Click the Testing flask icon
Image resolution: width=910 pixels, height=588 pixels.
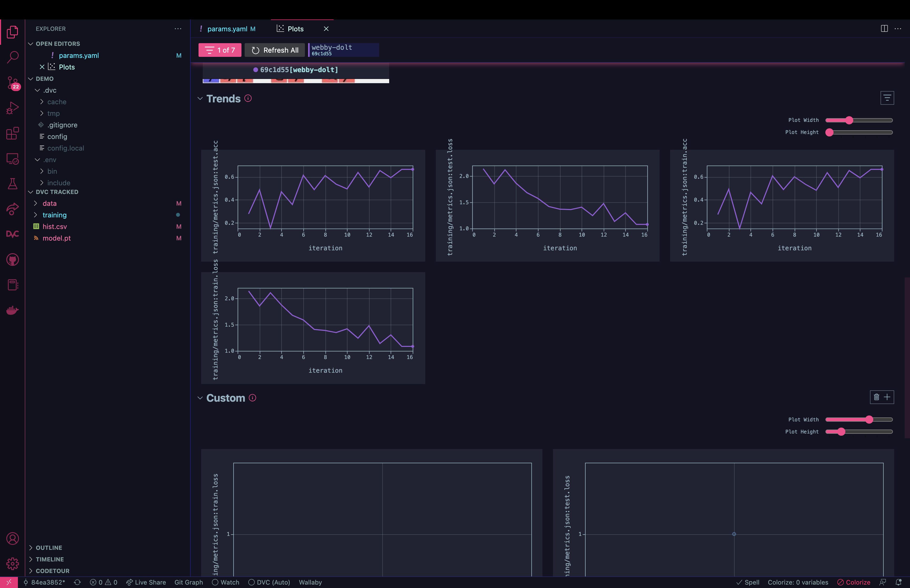coord(13,184)
